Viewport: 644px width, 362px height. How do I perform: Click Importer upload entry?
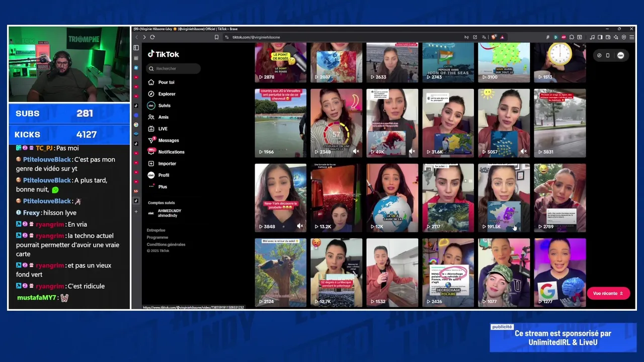pos(162,163)
